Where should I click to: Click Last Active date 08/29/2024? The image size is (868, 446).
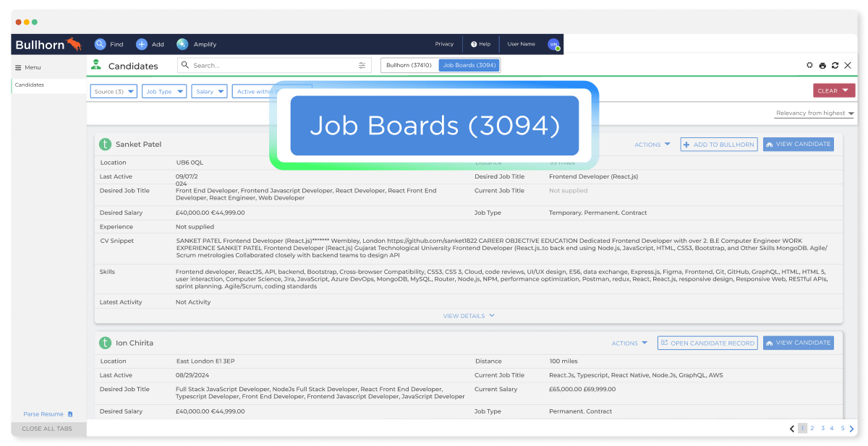[x=192, y=375]
